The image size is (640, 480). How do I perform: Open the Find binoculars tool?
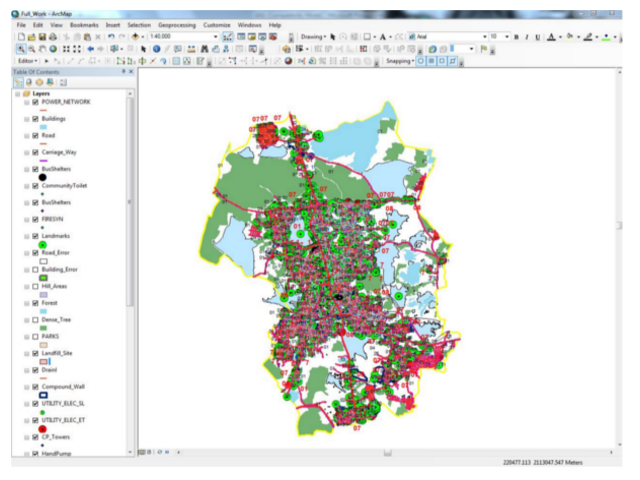pos(204,49)
